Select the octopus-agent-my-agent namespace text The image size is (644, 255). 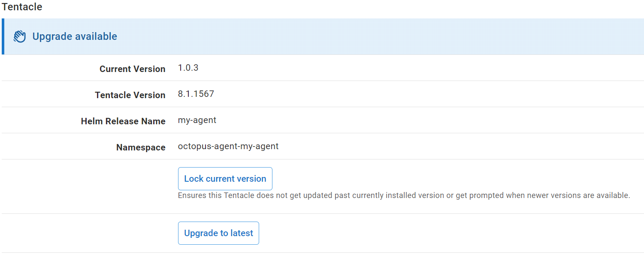click(228, 146)
